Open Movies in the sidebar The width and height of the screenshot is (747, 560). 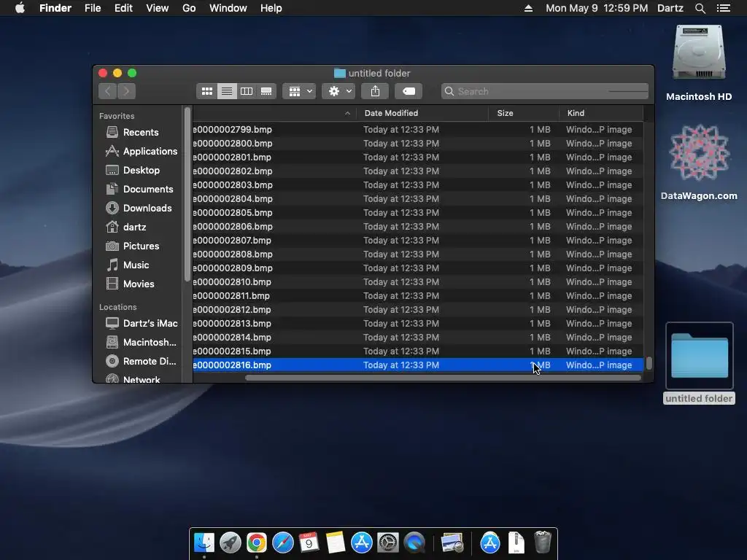click(138, 284)
